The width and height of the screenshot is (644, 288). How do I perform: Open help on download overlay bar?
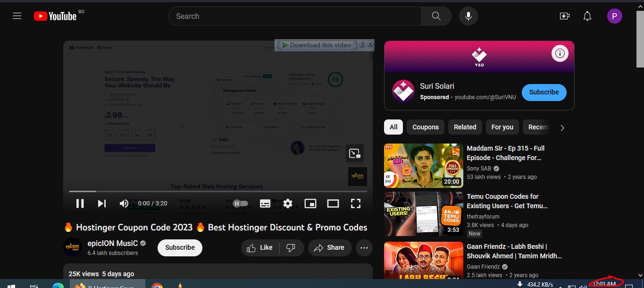362,44
